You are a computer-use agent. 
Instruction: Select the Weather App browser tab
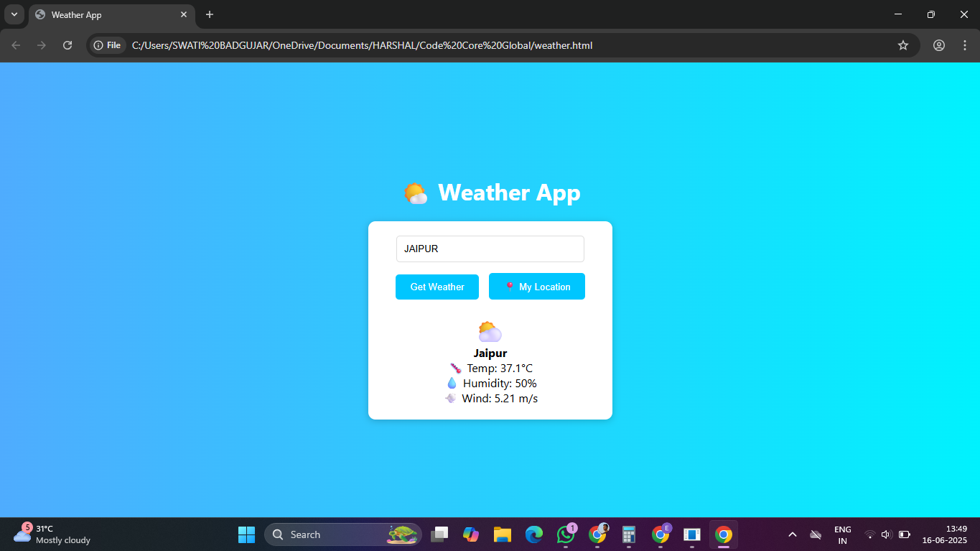tap(111, 14)
